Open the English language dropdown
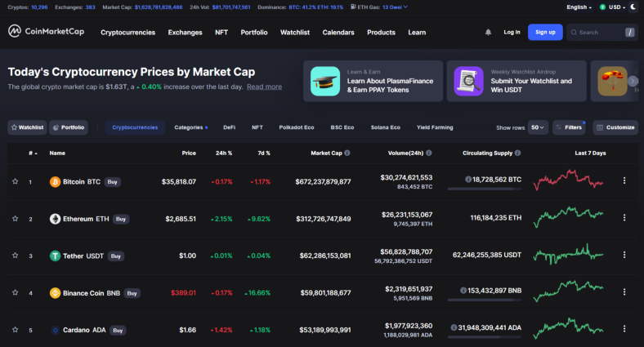This screenshot has width=644, height=347. pyautogui.click(x=579, y=7)
